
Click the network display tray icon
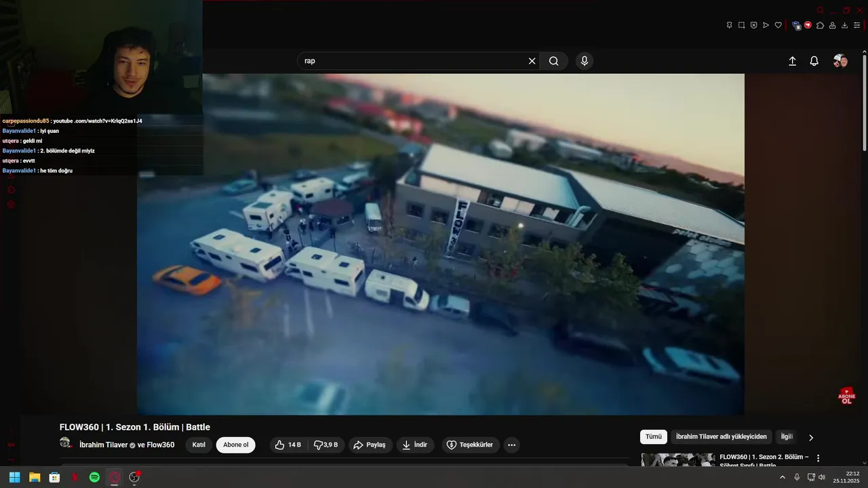[811, 477]
